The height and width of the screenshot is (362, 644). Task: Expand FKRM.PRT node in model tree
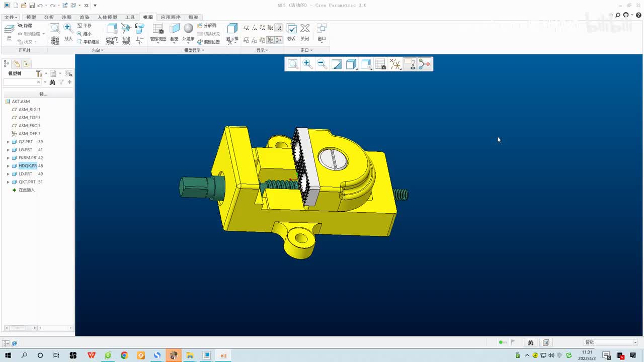pyautogui.click(x=8, y=158)
